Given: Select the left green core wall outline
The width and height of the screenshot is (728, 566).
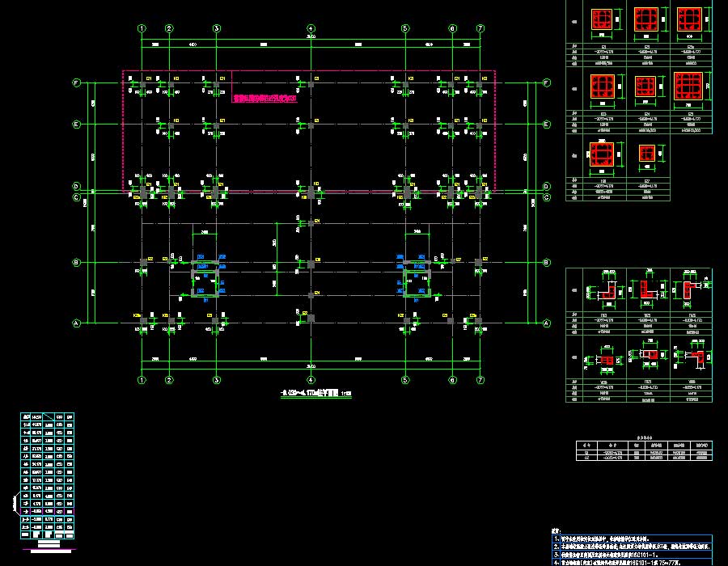Looking at the screenshot, I should click(205, 281).
